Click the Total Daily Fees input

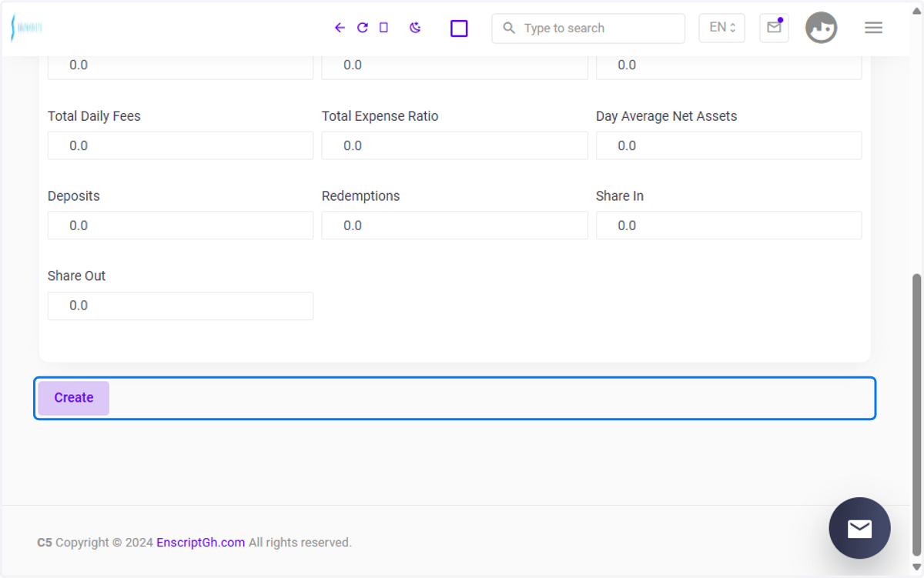pos(180,145)
